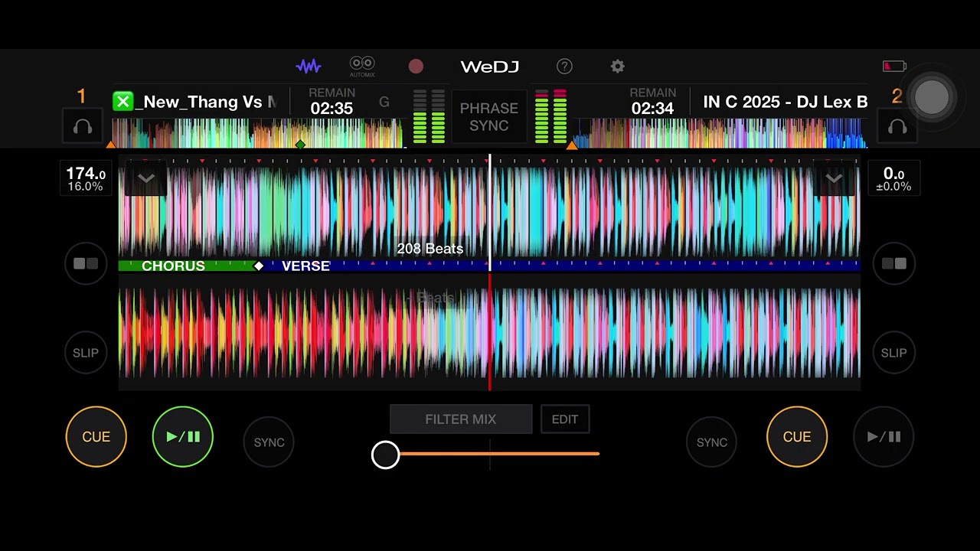Toggle SYNC on deck 2
The width and height of the screenshot is (980, 551).
(x=711, y=442)
